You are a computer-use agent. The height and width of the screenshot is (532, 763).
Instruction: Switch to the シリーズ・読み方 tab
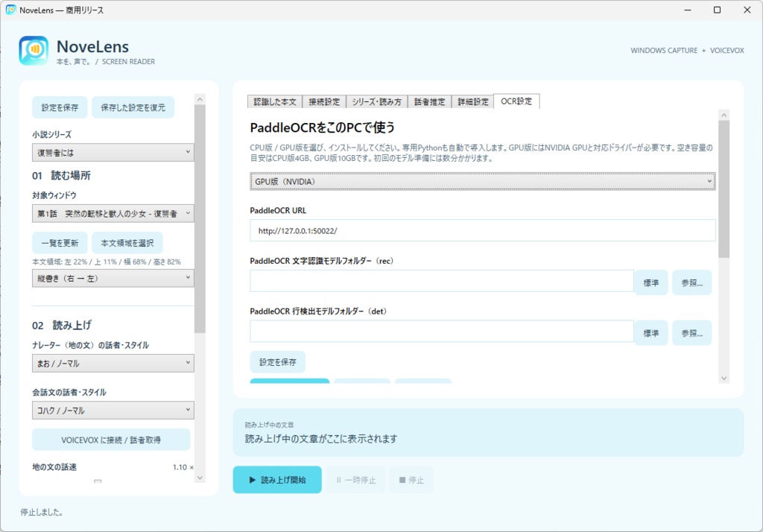376,101
